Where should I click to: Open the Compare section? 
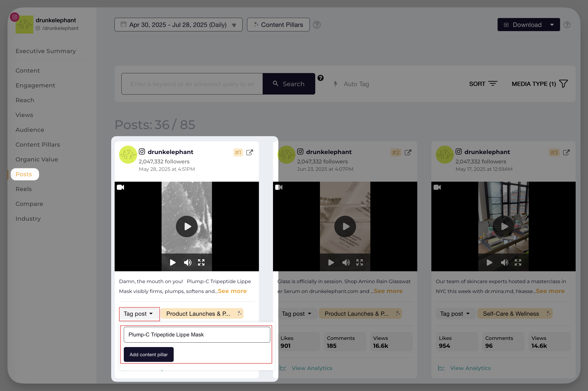[x=29, y=204]
